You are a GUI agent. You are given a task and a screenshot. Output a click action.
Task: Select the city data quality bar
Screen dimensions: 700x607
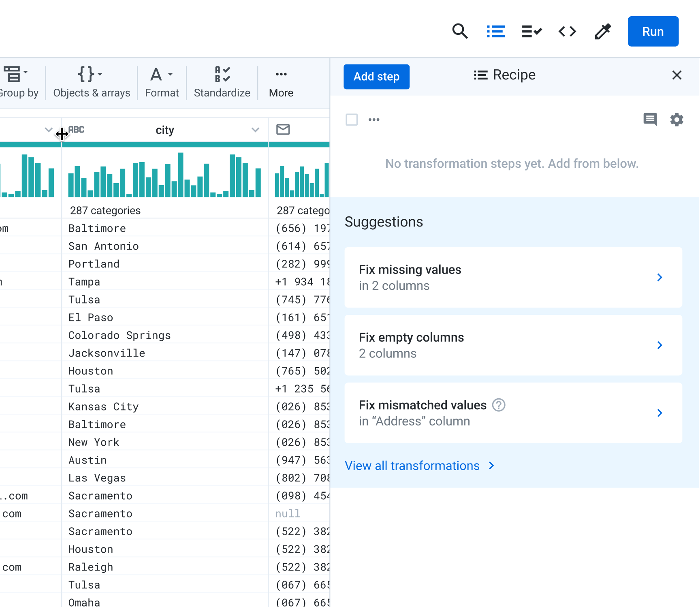tap(165, 145)
